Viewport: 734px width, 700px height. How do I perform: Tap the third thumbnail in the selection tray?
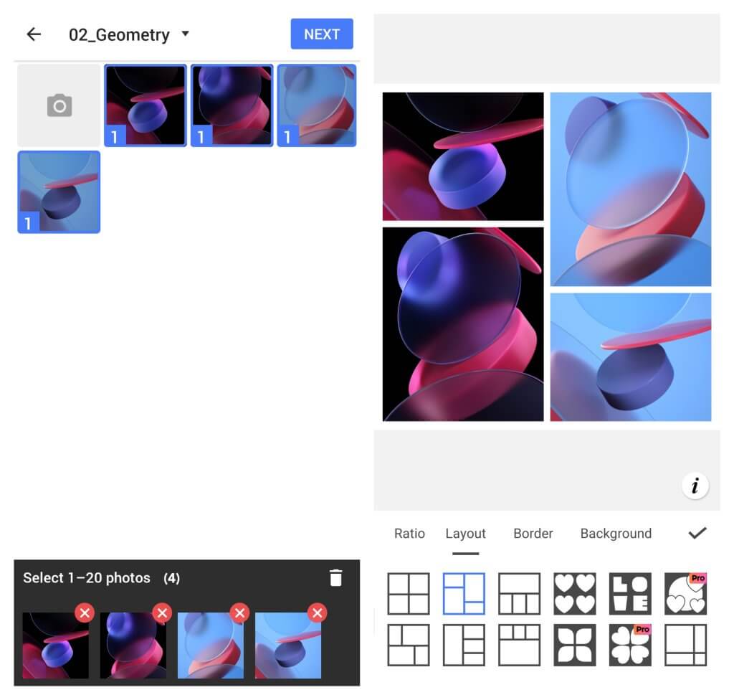point(211,645)
